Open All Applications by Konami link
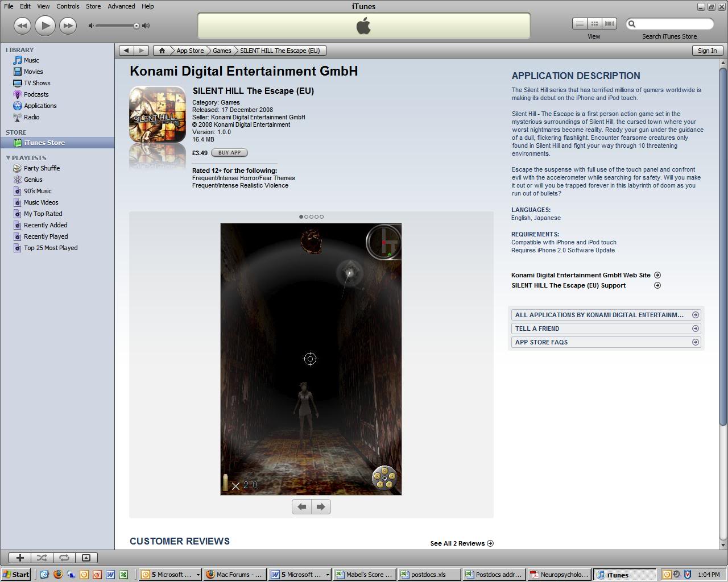728x582 pixels. tap(606, 315)
